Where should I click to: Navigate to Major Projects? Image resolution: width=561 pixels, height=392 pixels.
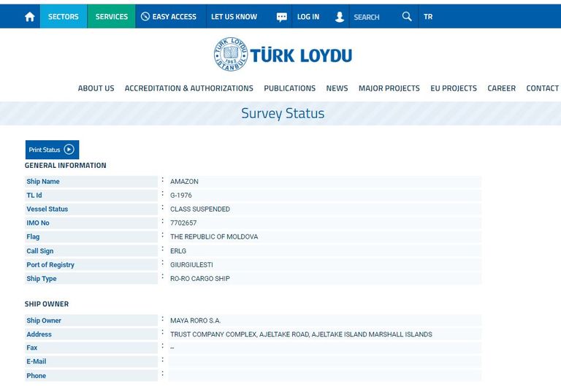389,88
